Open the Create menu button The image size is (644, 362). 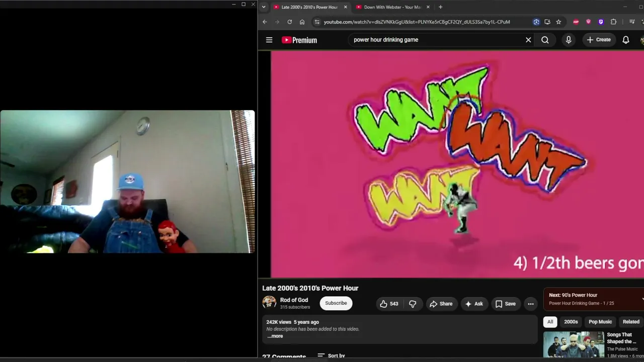(599, 40)
